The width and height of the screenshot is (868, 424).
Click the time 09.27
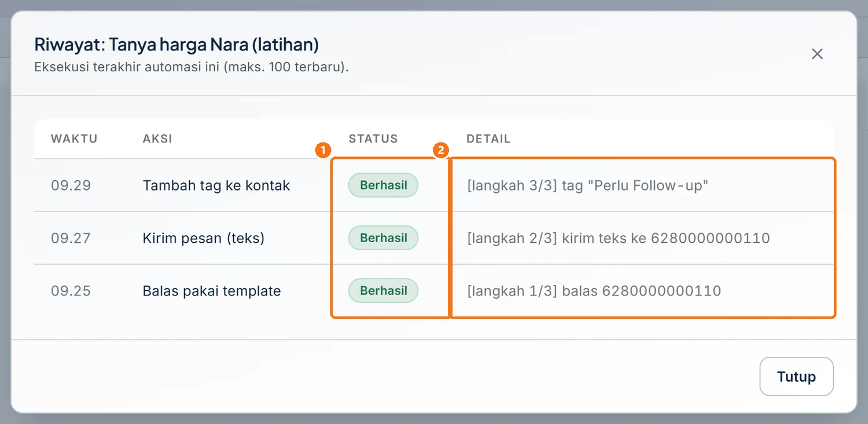coord(71,238)
